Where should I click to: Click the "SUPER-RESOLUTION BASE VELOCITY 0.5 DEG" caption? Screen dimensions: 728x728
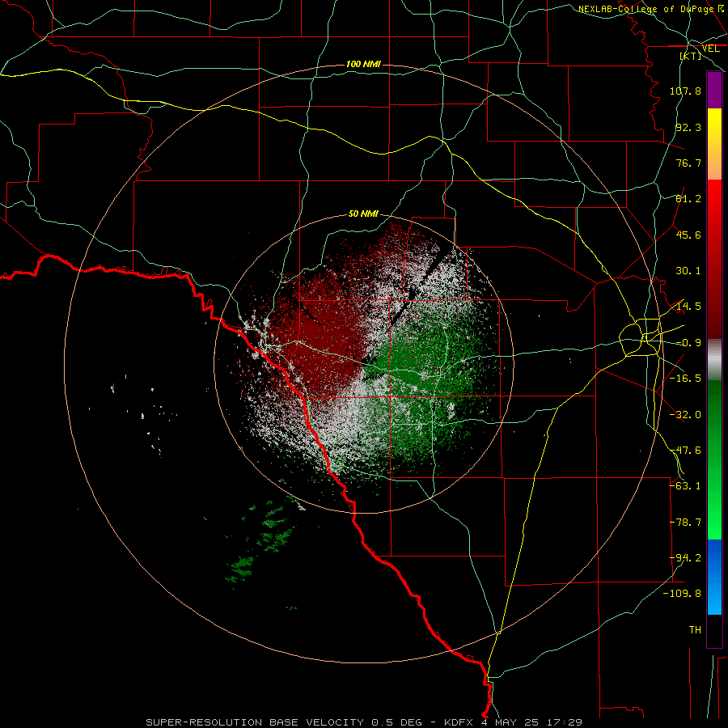click(284, 722)
